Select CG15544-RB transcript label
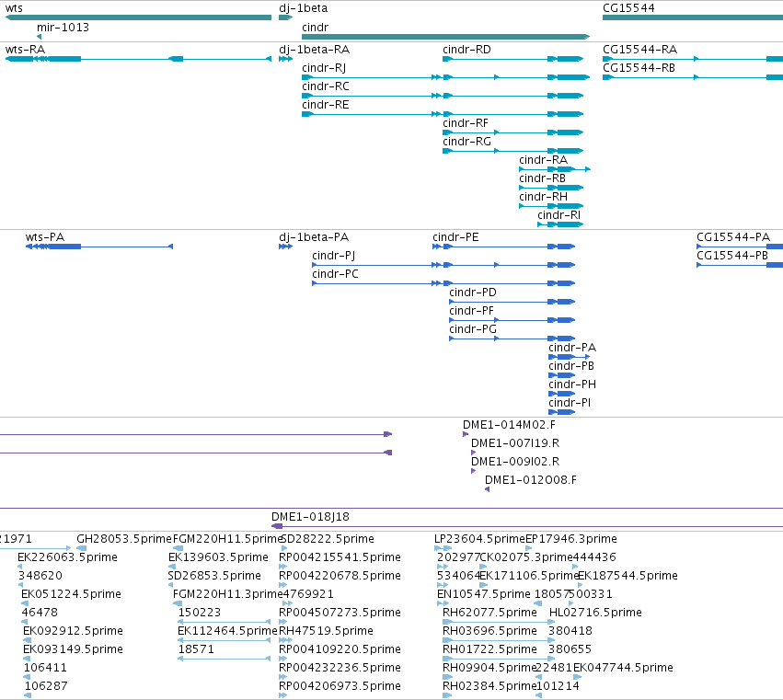 pos(639,68)
